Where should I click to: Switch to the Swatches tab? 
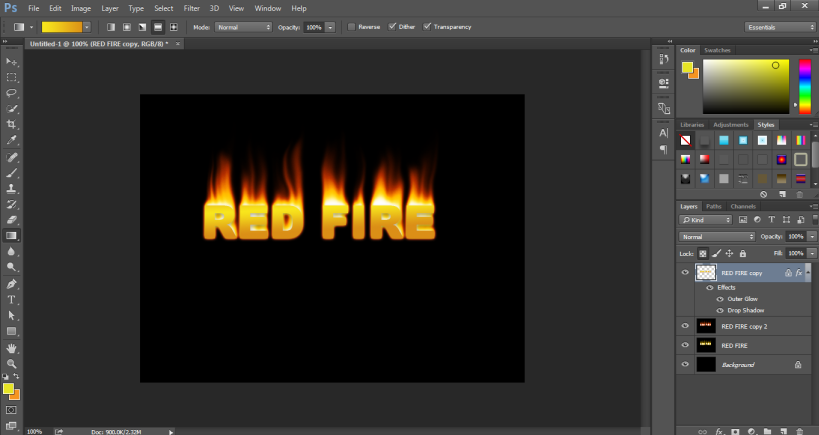tap(717, 50)
